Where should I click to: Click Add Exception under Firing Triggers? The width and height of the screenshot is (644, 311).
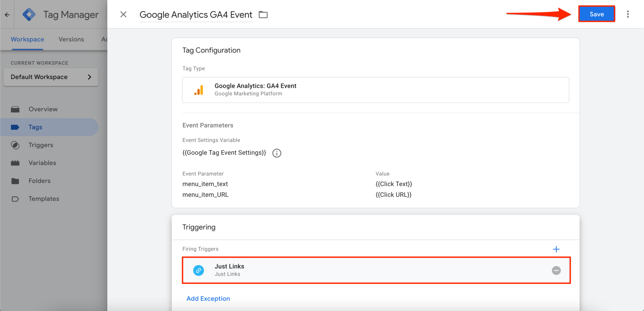[208, 298]
